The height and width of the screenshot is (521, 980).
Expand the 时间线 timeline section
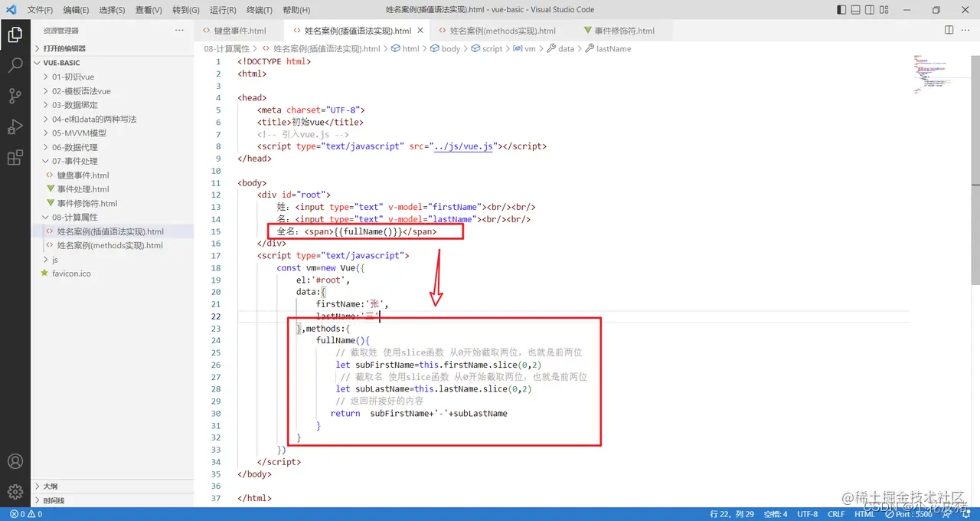click(x=113, y=500)
